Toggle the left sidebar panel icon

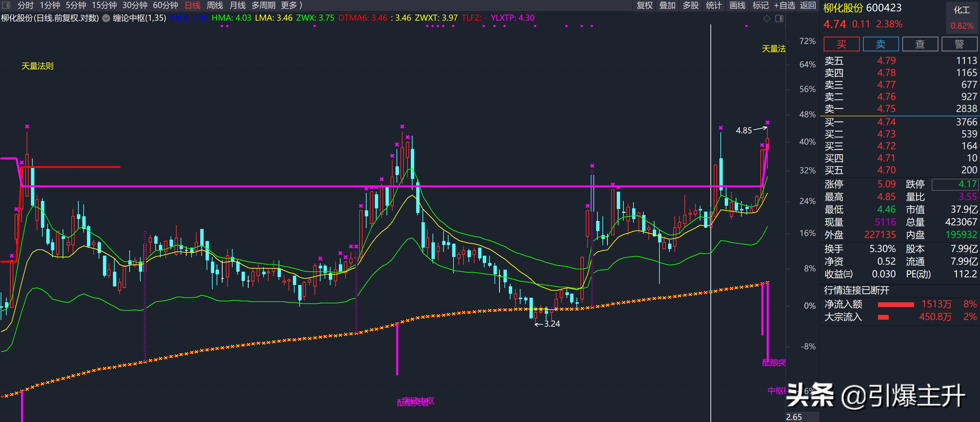pos(6,5)
